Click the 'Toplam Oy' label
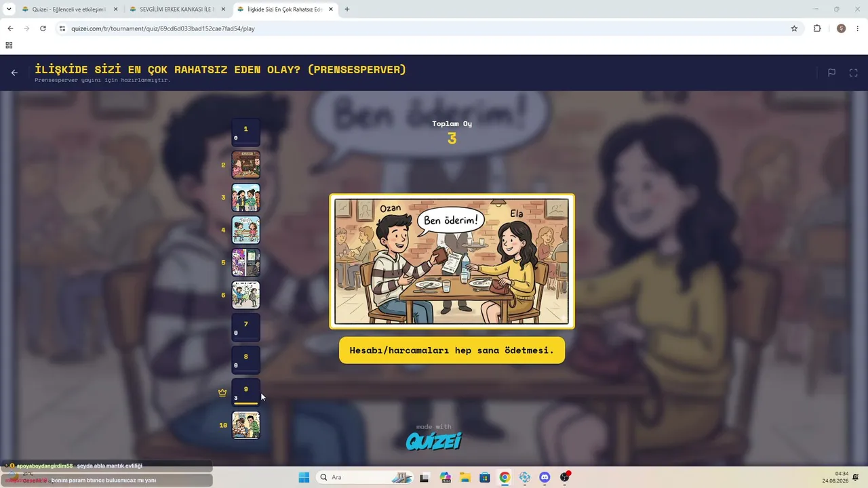868x488 pixels. (452, 124)
